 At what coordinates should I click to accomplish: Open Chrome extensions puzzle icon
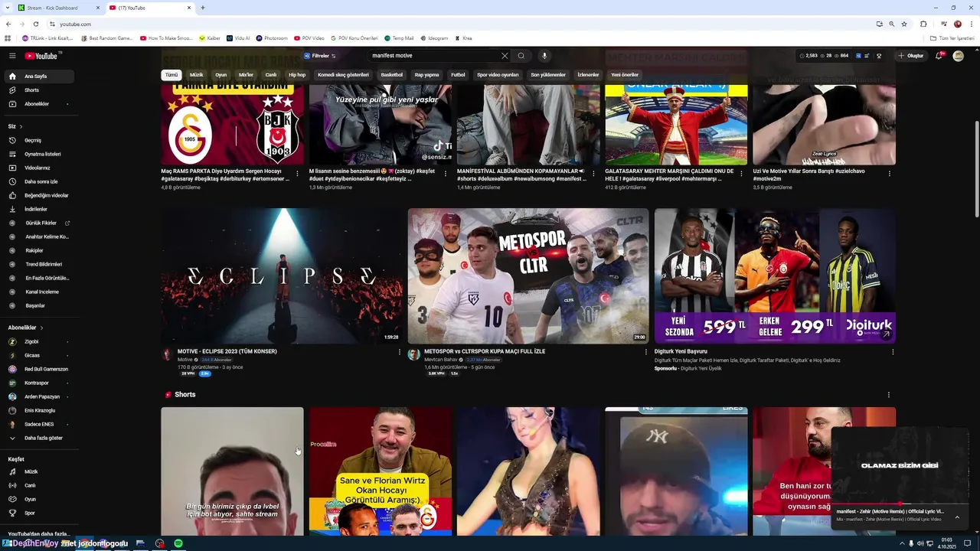tap(923, 24)
